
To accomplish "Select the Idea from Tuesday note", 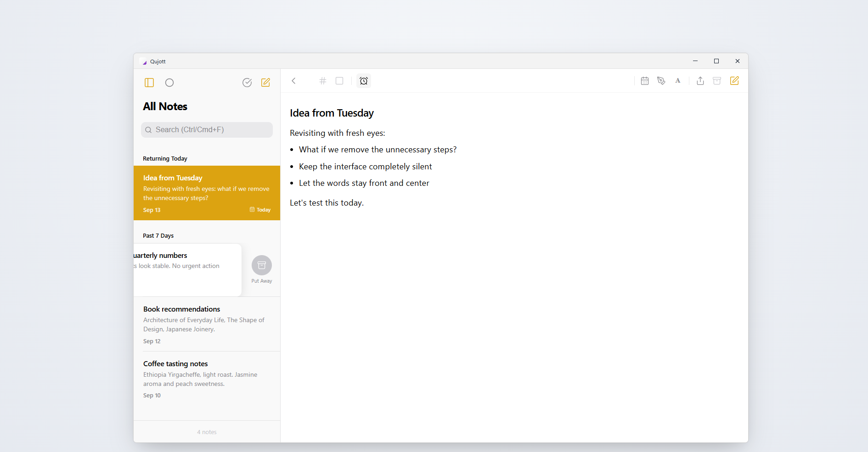I will 207,193.
